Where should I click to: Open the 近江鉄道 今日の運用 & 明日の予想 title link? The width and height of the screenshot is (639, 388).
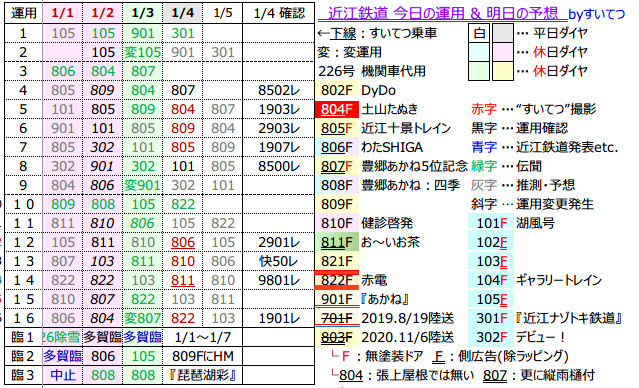click(442, 13)
